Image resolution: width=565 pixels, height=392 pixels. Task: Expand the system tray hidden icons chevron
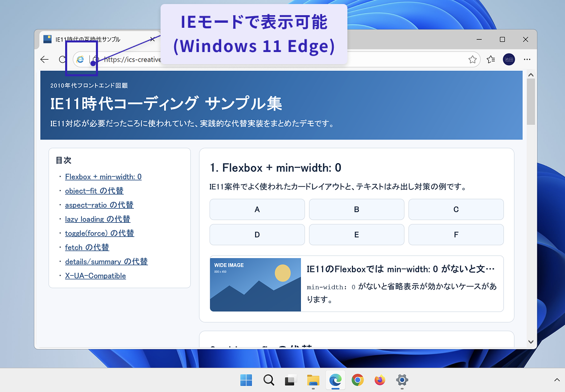tap(556, 379)
